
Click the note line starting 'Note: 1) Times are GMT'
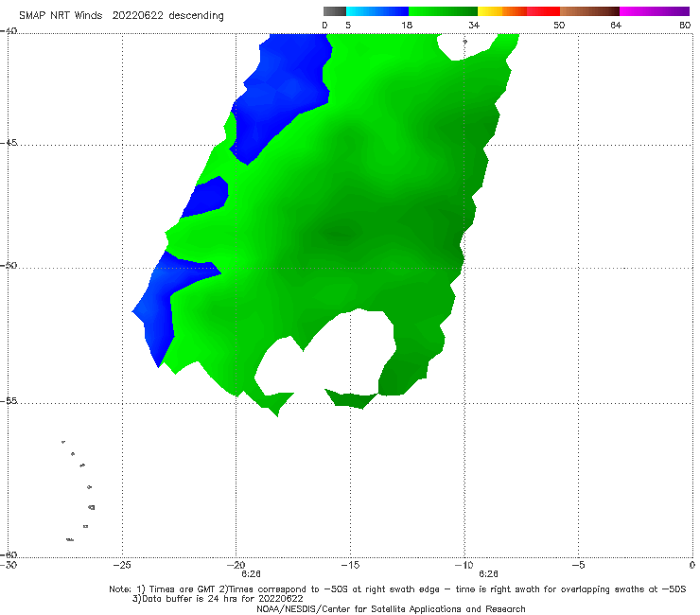pos(397,589)
